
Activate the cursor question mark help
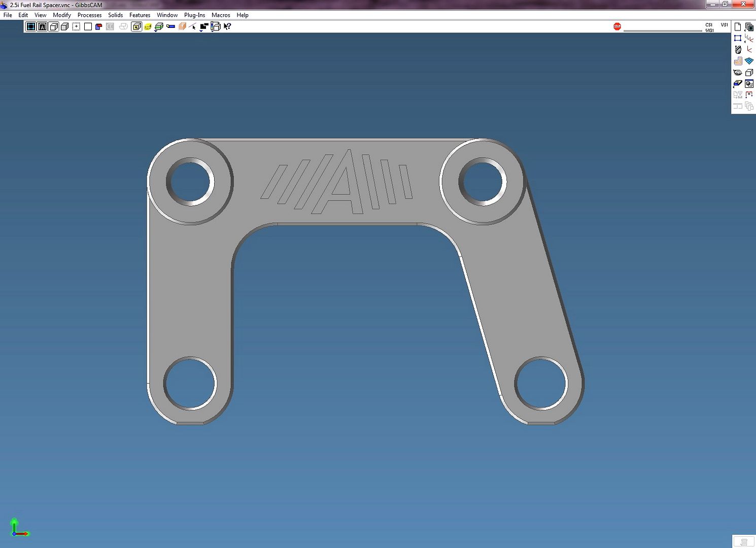pos(227,26)
